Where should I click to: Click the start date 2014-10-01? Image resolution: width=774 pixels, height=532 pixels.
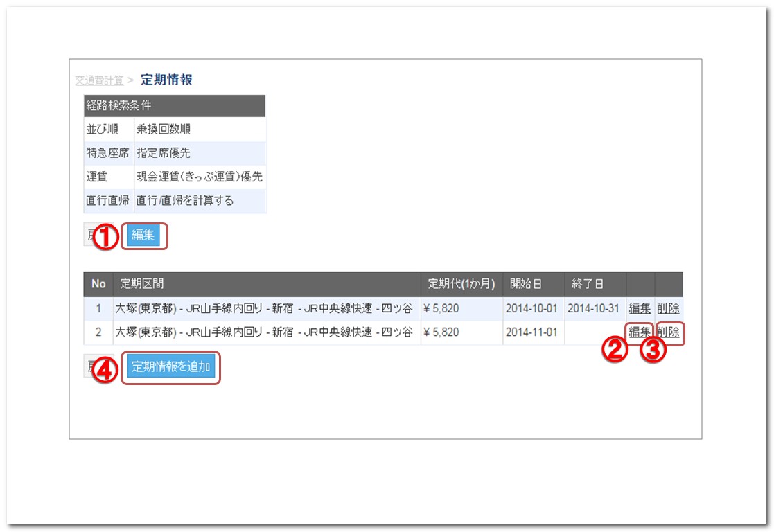pyautogui.click(x=531, y=308)
